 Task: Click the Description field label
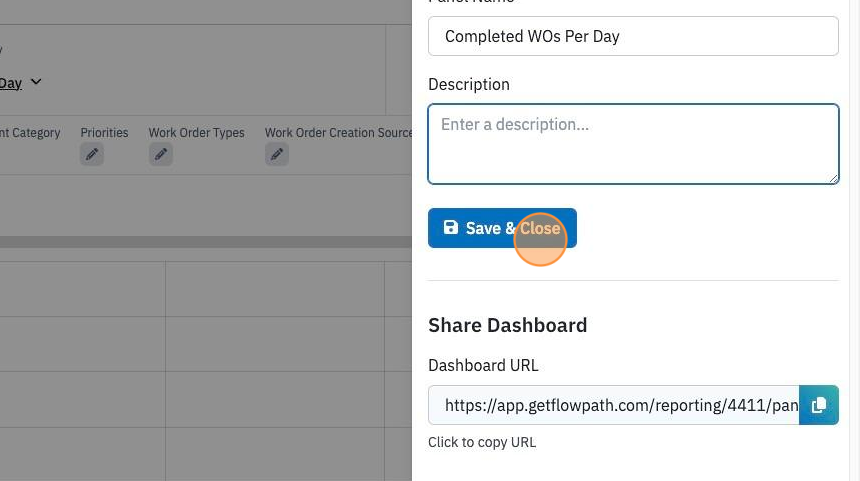point(468,84)
